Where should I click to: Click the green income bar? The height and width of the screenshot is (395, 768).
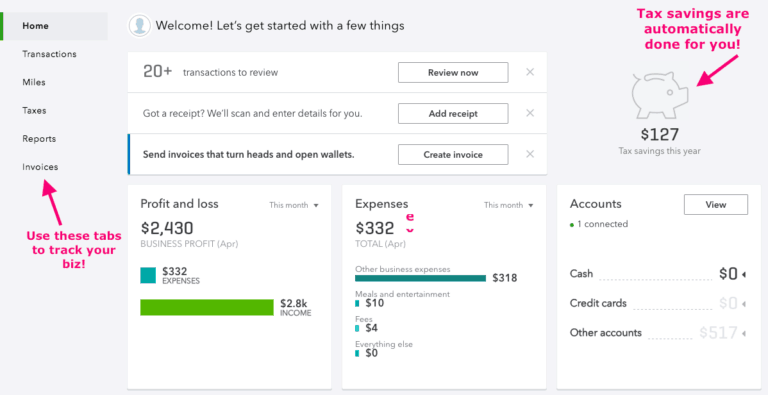click(207, 307)
